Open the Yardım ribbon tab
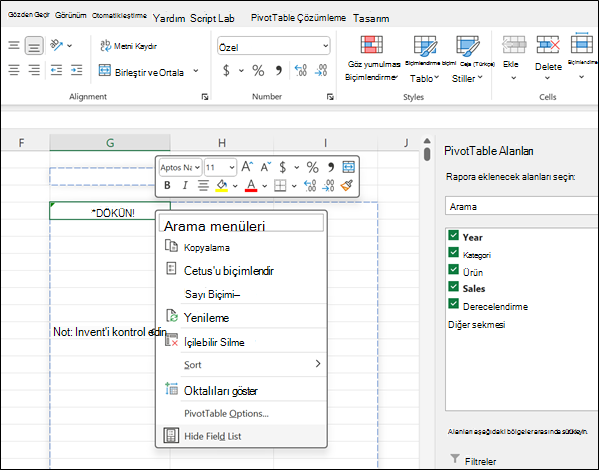Screen dimensions: 599x470 169,18
